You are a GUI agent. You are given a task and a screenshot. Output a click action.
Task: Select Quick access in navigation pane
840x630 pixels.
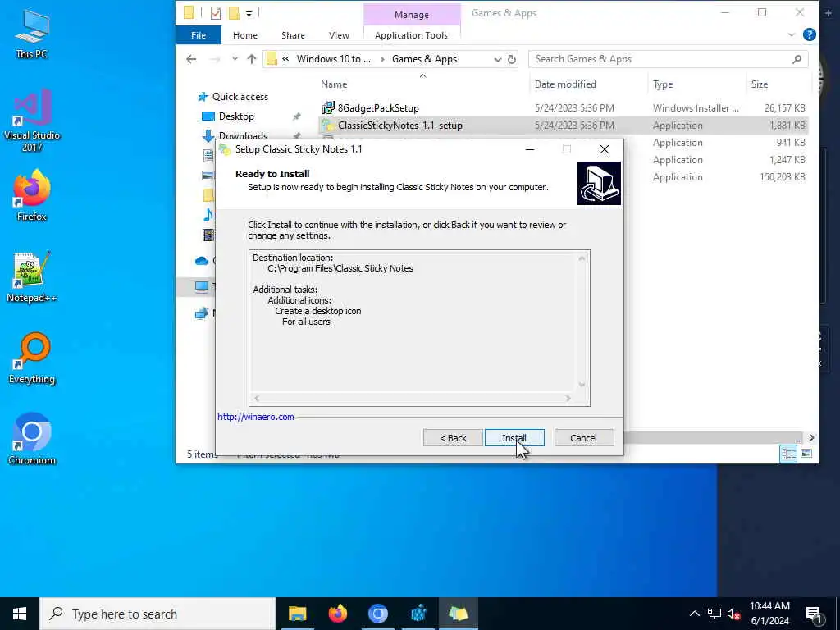(x=240, y=97)
